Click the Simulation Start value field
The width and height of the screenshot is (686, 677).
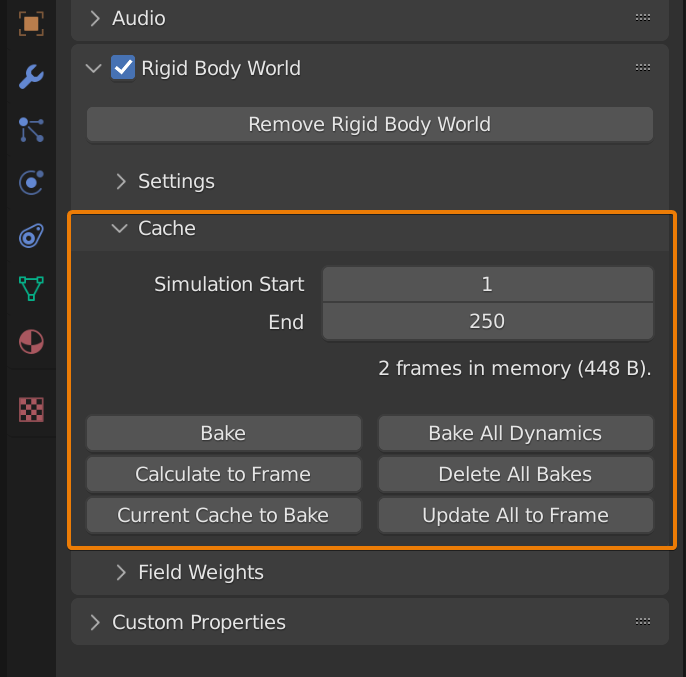pos(487,284)
